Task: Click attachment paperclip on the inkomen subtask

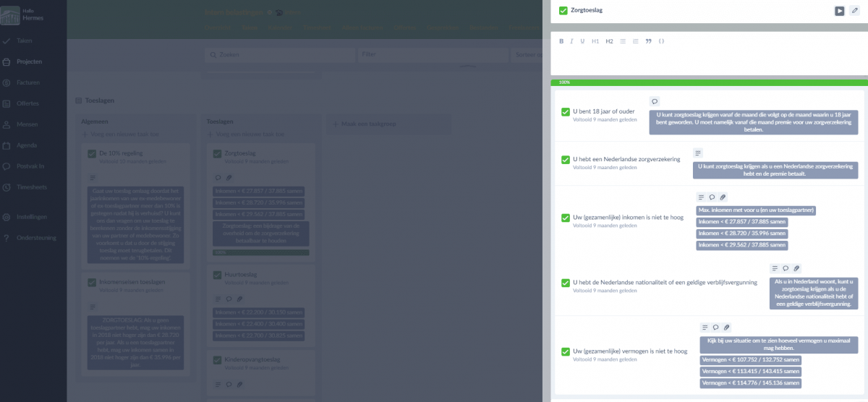Action: 723,197
